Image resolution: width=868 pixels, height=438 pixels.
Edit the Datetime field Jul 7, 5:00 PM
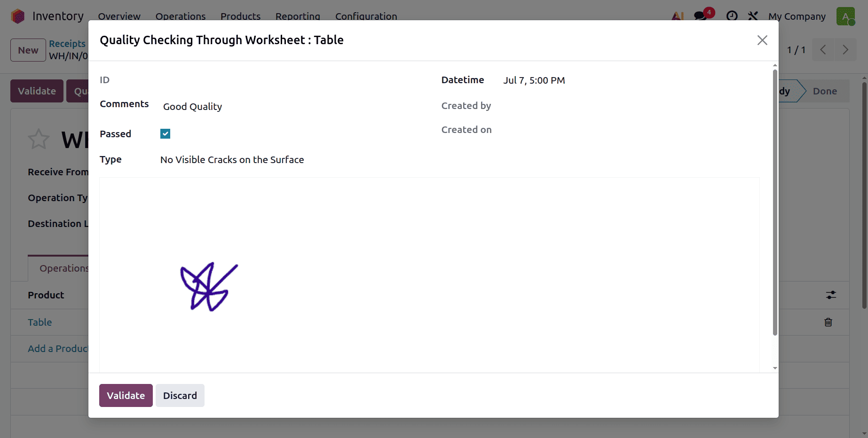(x=534, y=80)
